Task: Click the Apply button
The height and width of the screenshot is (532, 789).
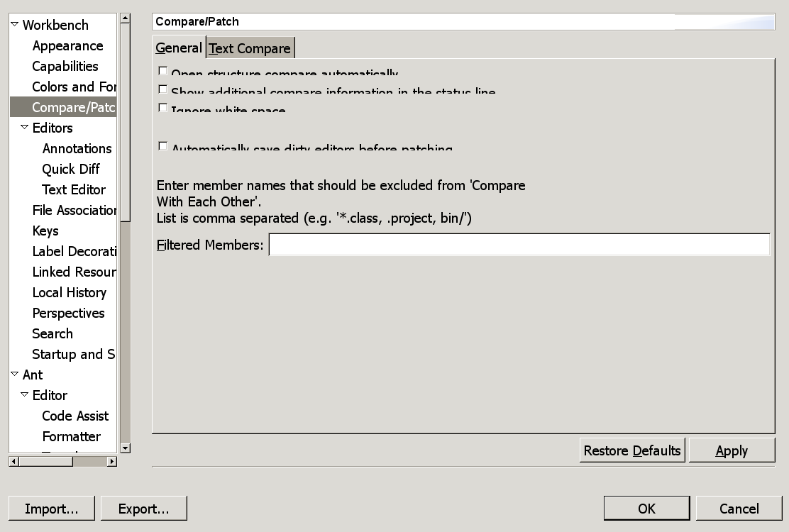Action: pos(732,450)
